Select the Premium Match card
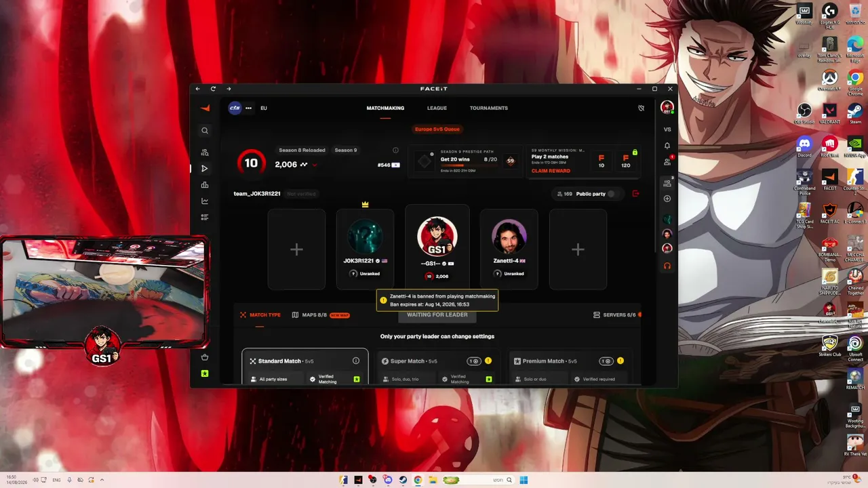 click(570, 367)
